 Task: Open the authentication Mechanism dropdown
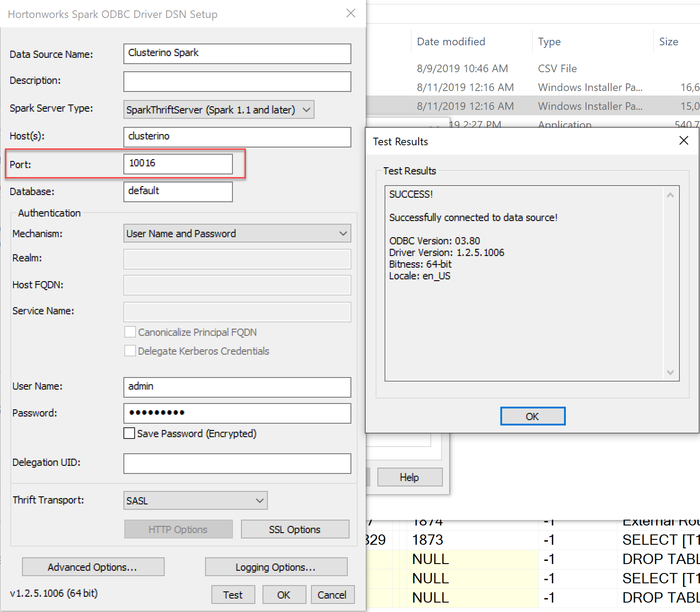pyautogui.click(x=237, y=233)
